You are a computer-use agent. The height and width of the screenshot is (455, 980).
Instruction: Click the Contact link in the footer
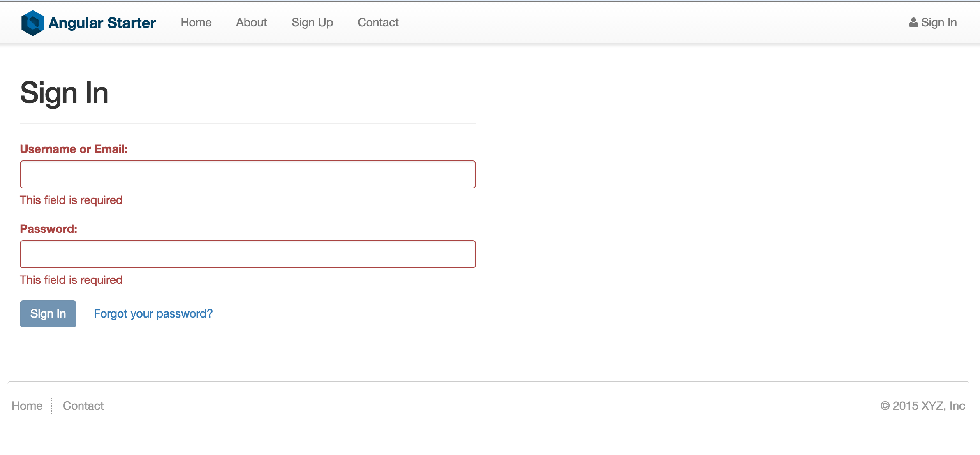point(83,406)
